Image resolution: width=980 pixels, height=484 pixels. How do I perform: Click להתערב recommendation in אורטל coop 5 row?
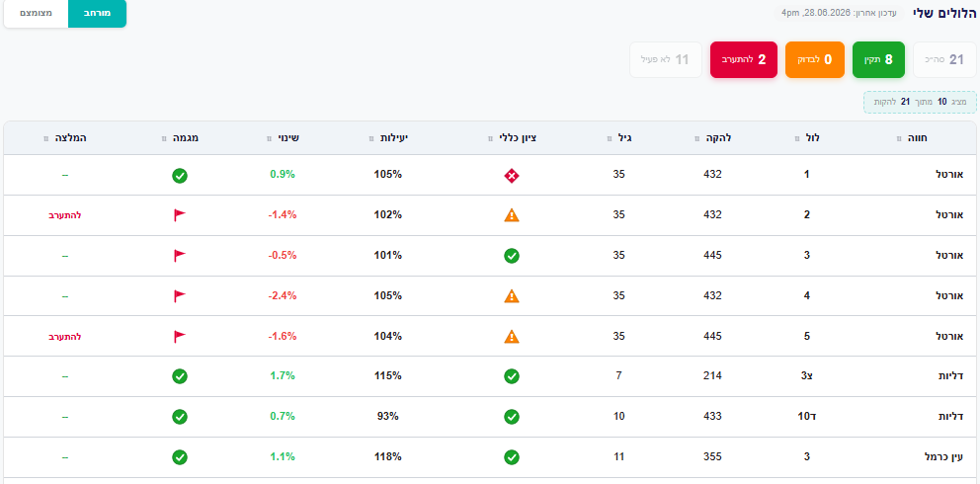pyautogui.click(x=65, y=337)
